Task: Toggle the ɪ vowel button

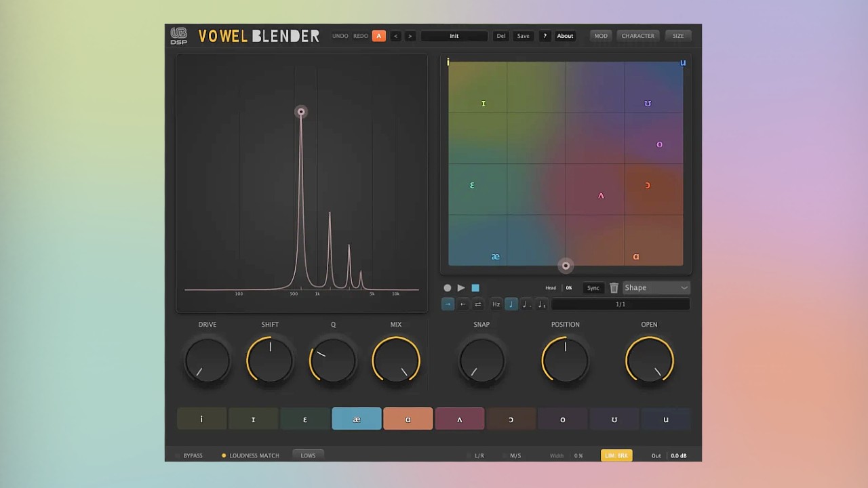Action: 253,419
